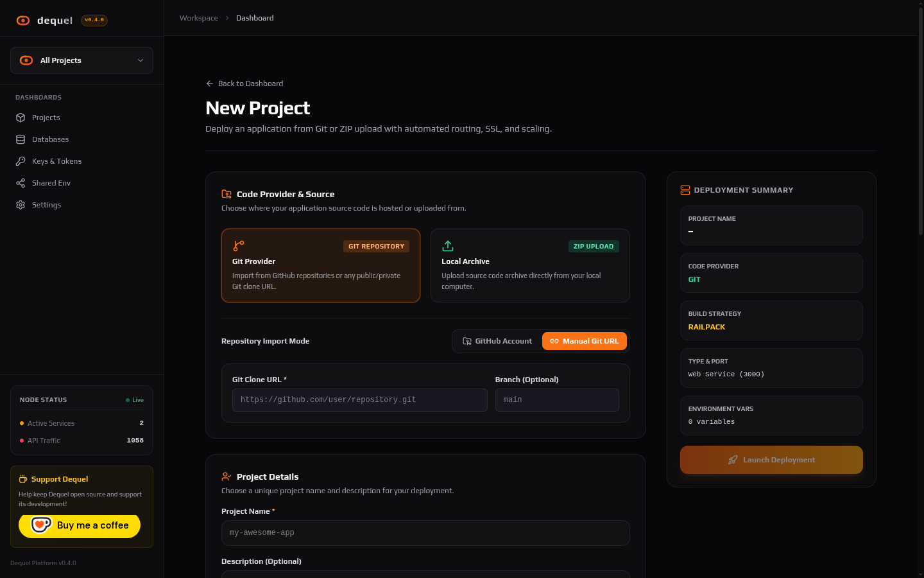Click the Settings gear icon
924x578 pixels.
21,205
